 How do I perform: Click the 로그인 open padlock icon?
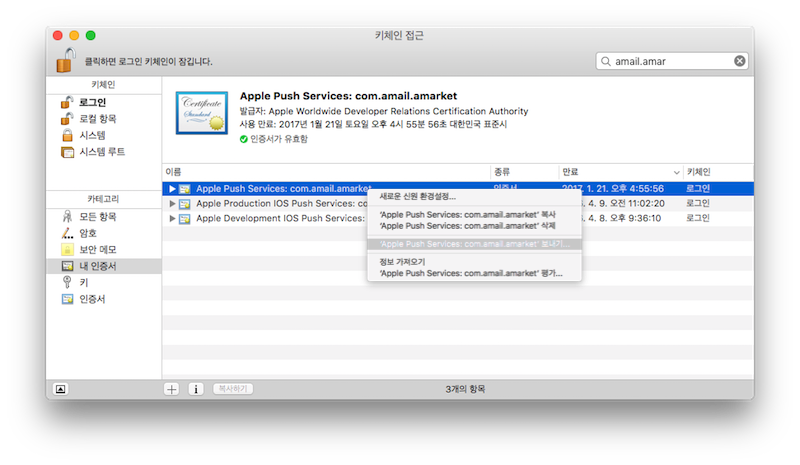coord(67,103)
